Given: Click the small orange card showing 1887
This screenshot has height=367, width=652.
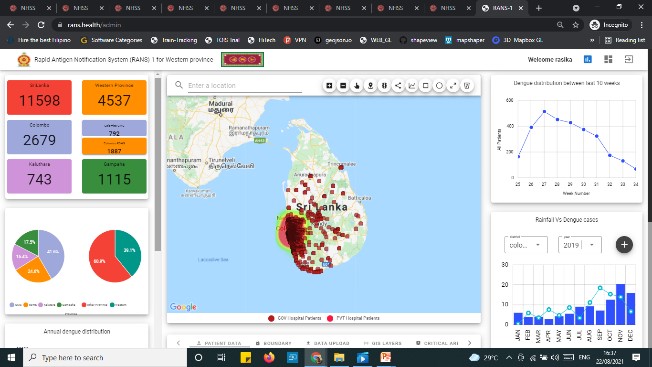Looking at the screenshot, I should click(114, 146).
